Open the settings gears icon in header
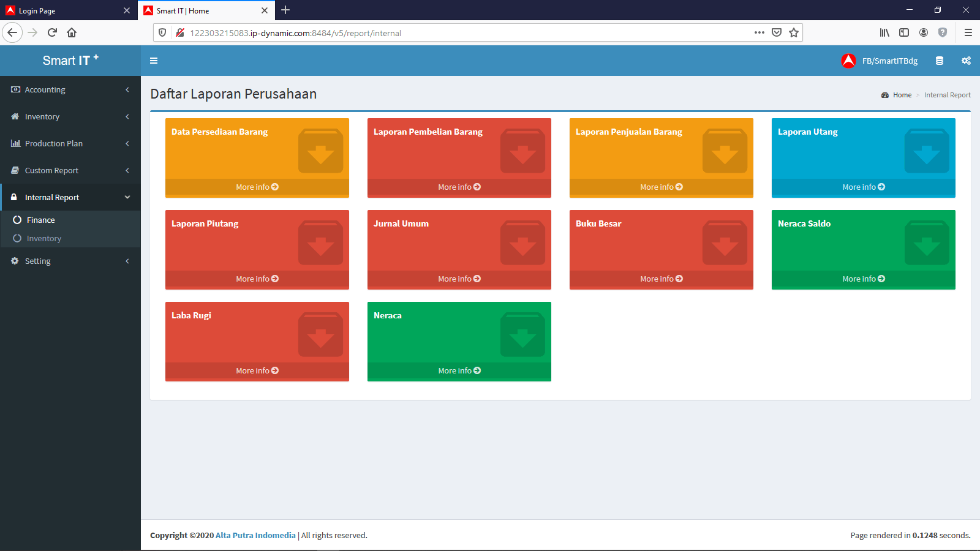 966,61
